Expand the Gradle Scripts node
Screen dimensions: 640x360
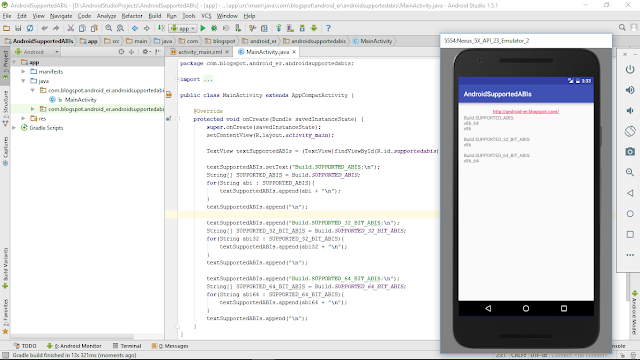14,128
